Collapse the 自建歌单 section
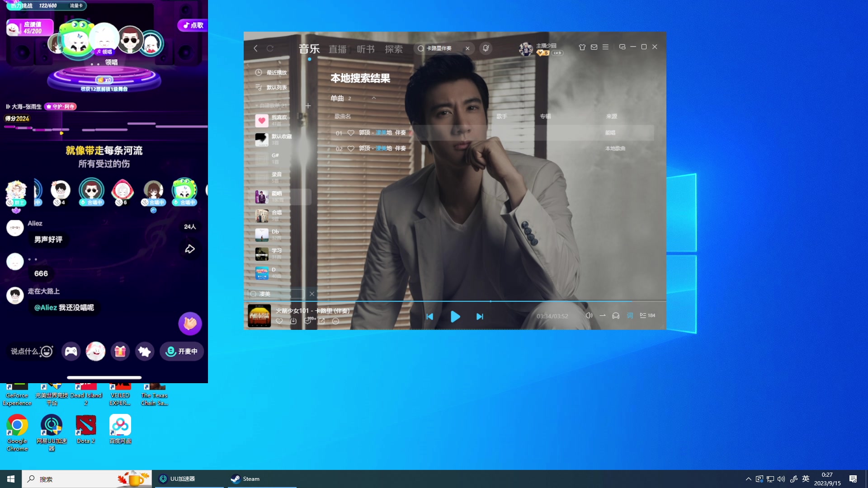Image resolution: width=868 pixels, height=488 pixels. click(271, 106)
